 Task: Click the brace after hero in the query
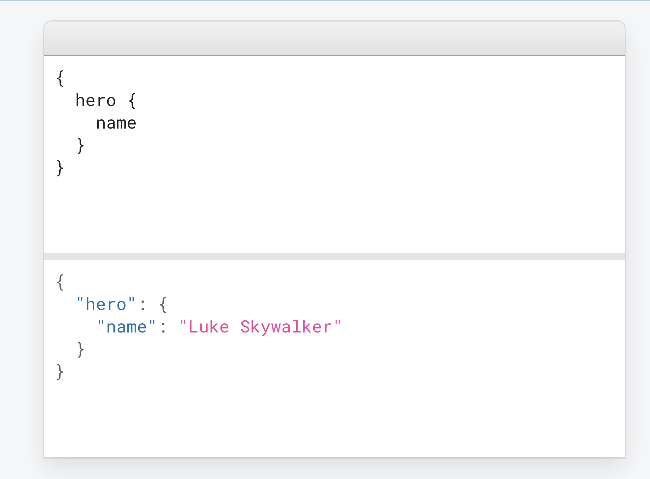[131, 101]
